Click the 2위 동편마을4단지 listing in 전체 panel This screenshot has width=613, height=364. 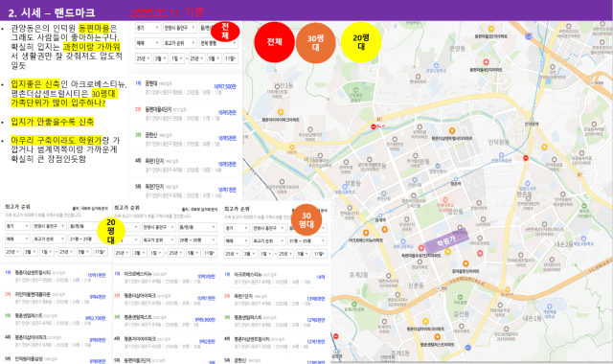[x=186, y=113]
